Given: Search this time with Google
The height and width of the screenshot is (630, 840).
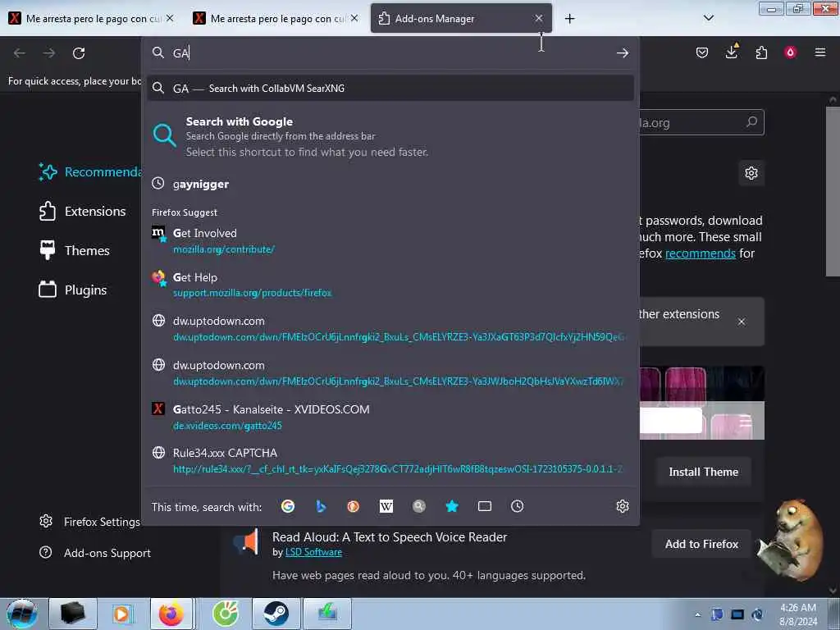Looking at the screenshot, I should tap(288, 506).
